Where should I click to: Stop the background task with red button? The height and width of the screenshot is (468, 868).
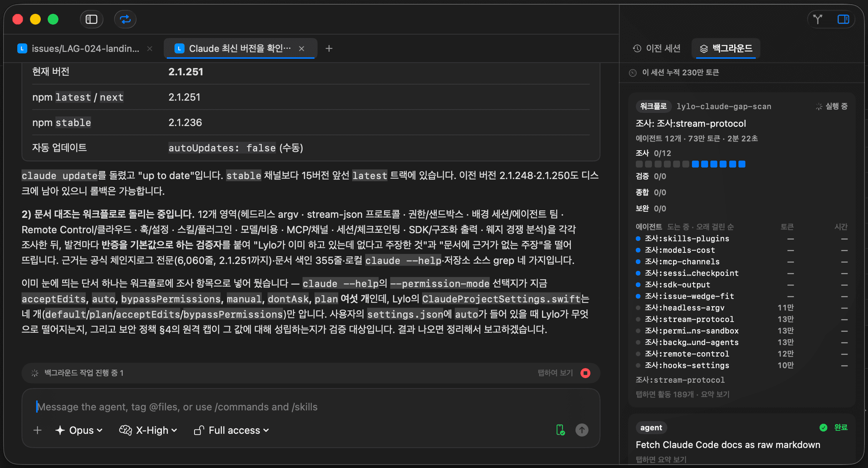point(585,373)
